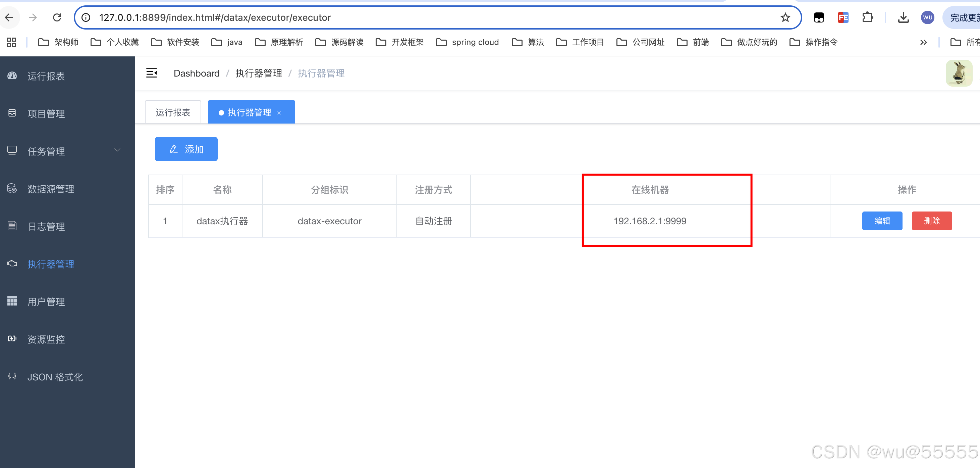The image size is (980, 468).
Task: Collapse the sidebar with hamburger icon
Action: click(x=151, y=73)
